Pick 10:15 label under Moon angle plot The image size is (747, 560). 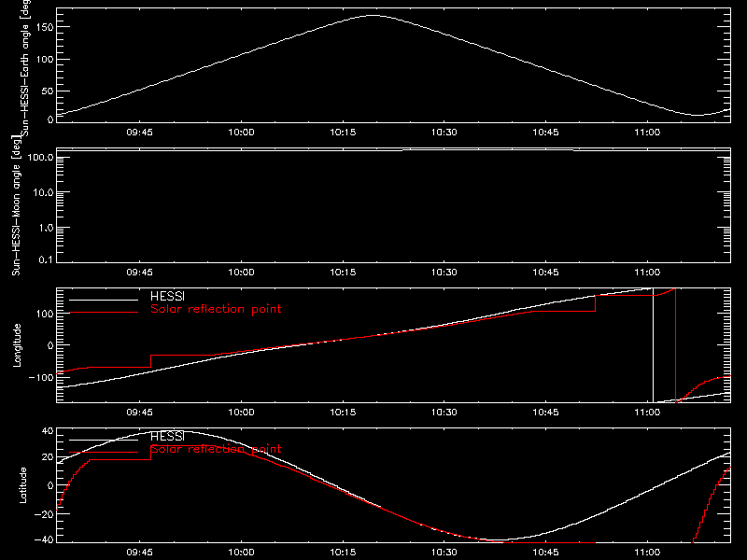(x=343, y=273)
